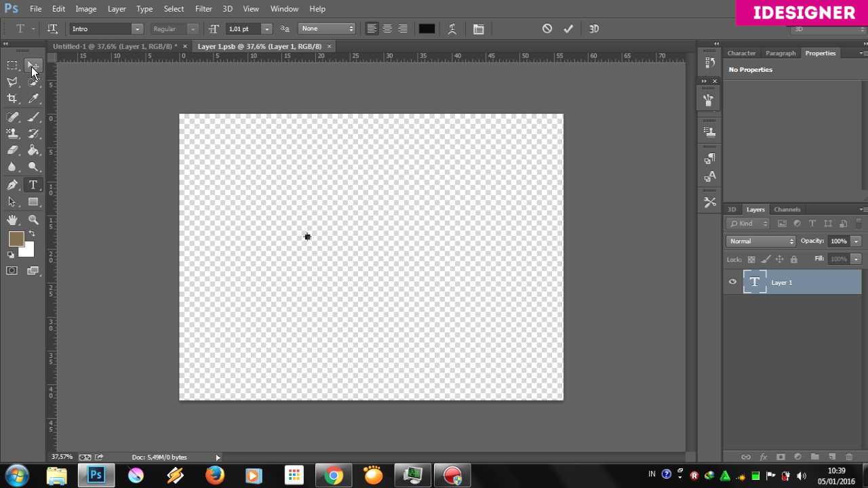Select the Paint Bucket tool

33,150
